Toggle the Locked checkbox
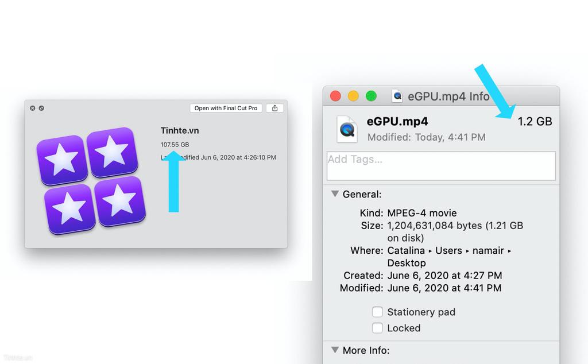This screenshot has width=588, height=364. [x=377, y=328]
